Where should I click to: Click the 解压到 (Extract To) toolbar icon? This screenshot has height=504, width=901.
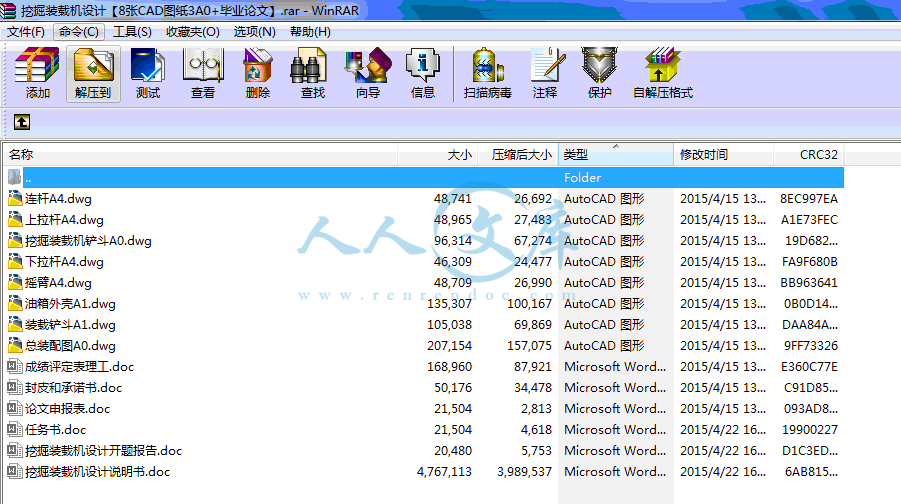coord(93,64)
